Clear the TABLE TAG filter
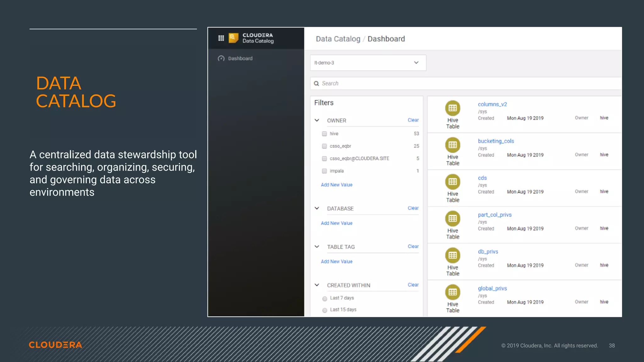The height and width of the screenshot is (362, 644). click(413, 246)
